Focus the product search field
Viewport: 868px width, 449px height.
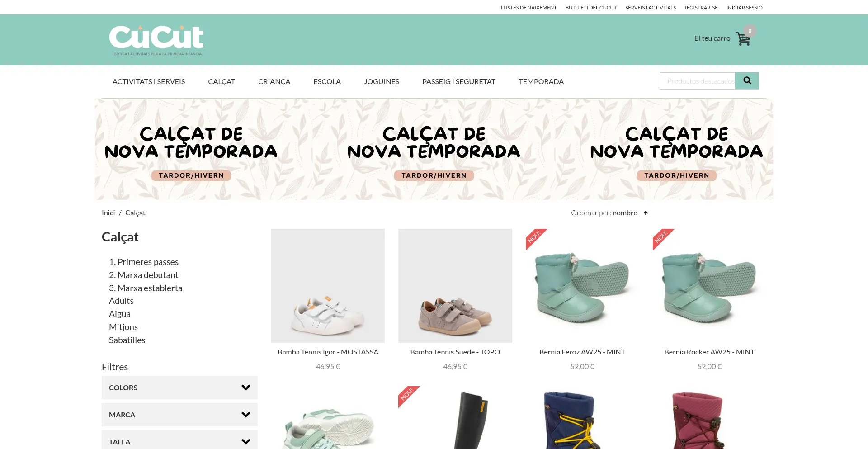(697, 81)
